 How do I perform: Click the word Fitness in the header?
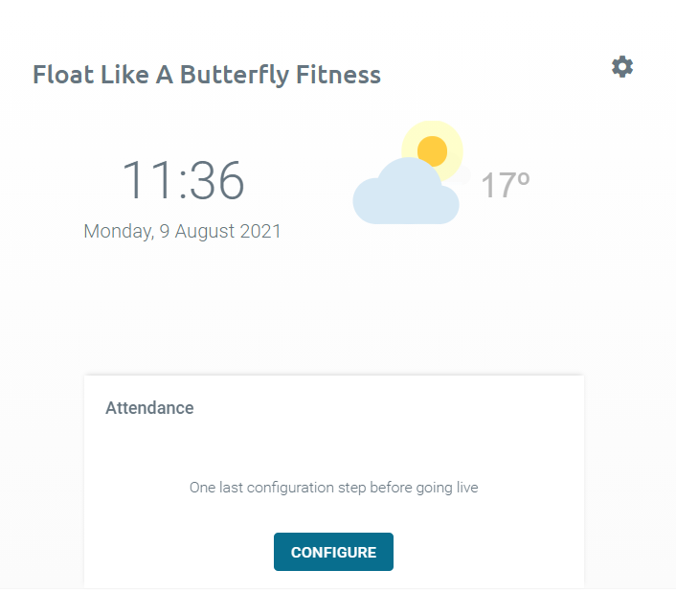coord(338,75)
